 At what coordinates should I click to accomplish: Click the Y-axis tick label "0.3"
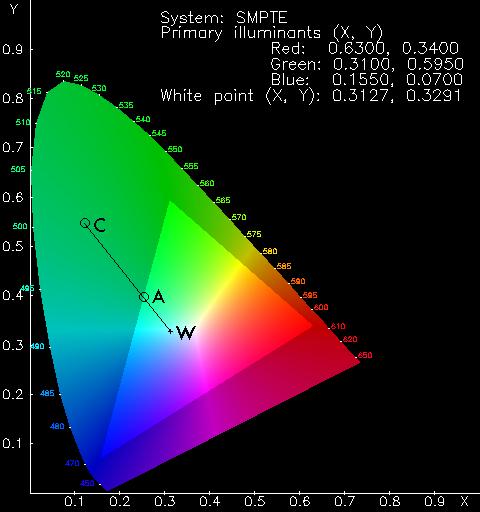coord(13,345)
